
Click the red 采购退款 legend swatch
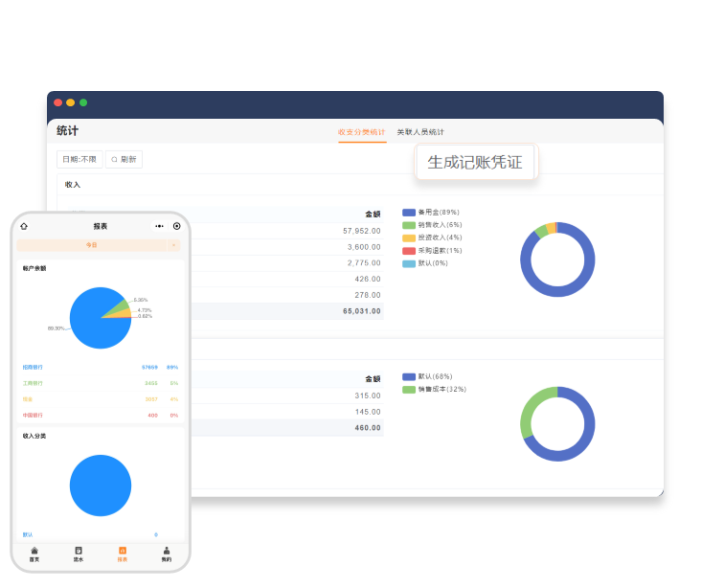click(x=409, y=251)
